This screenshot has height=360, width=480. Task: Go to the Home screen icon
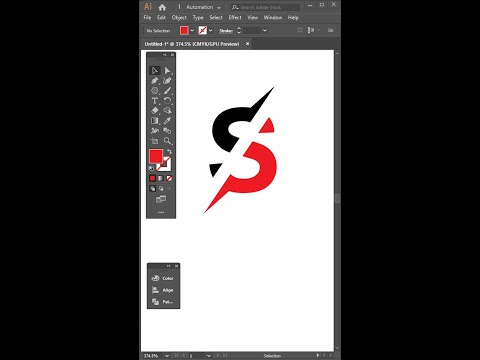point(162,7)
